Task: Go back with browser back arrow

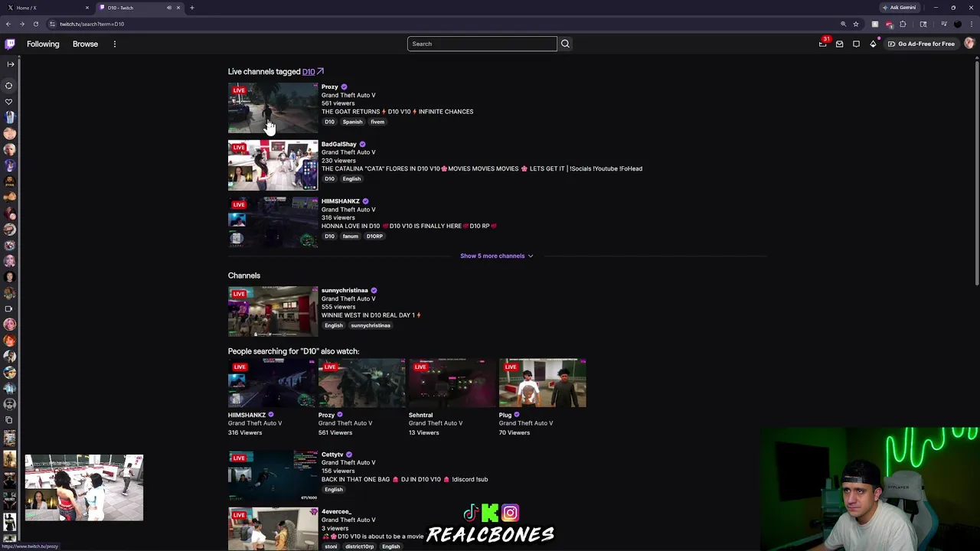Action: click(8, 24)
